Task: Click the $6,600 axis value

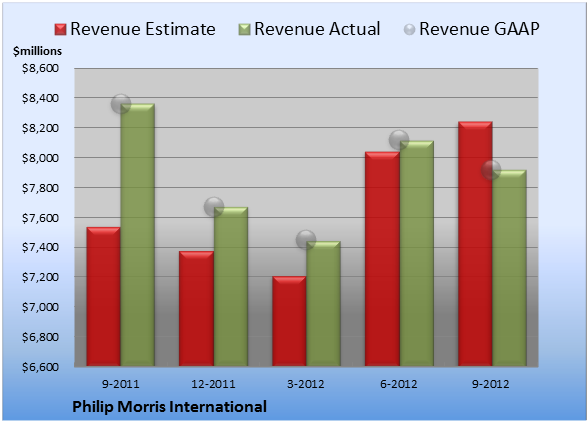Action: pyautogui.click(x=40, y=366)
